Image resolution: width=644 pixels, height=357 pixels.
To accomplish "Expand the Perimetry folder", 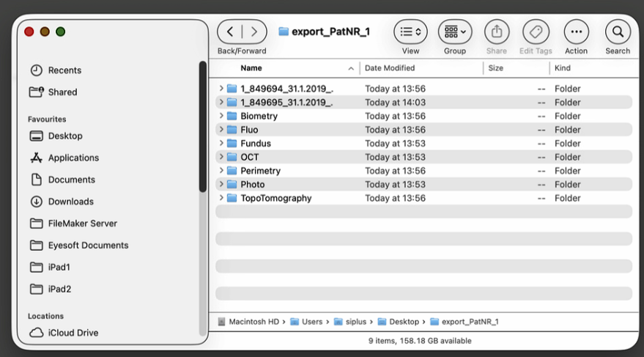I will (221, 171).
